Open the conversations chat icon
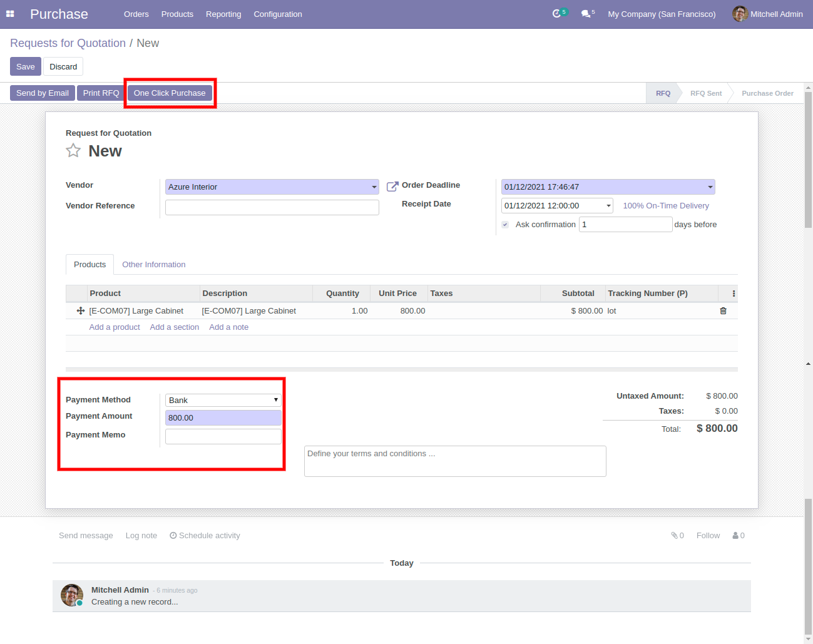The image size is (813, 644). tap(586, 14)
